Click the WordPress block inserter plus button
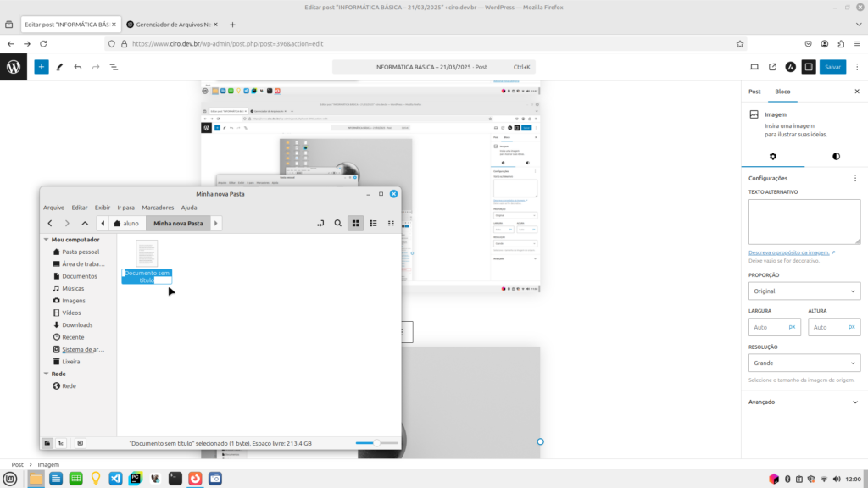 pos(42,66)
